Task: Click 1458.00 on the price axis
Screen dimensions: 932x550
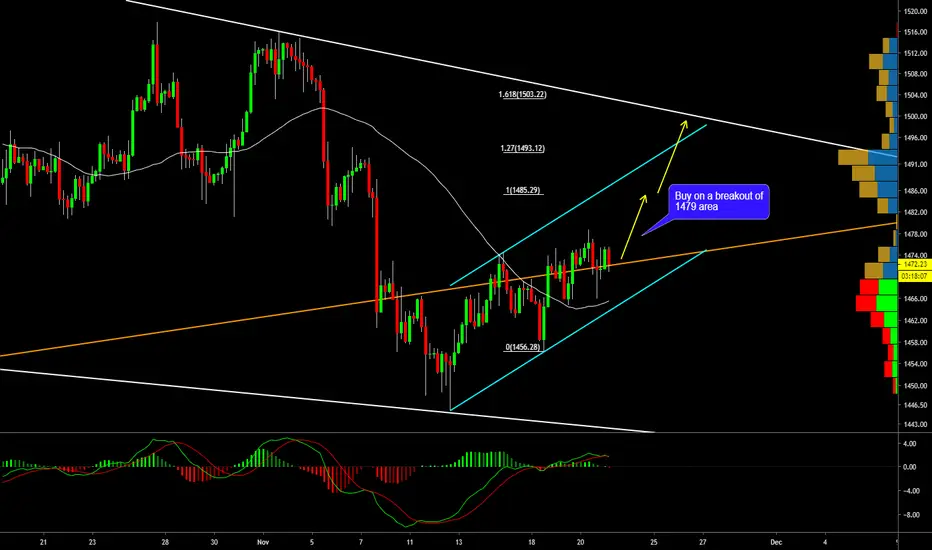Action: pyautogui.click(x=915, y=342)
